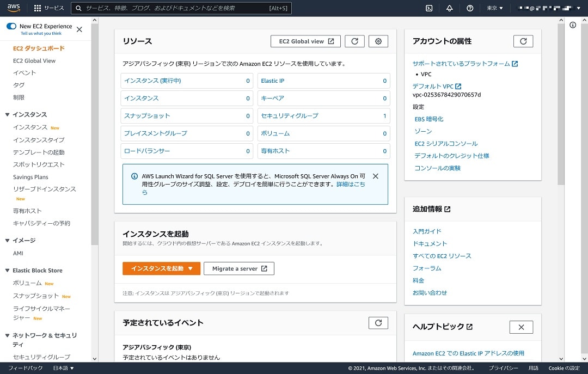Screen dimensions: 588x374
Task: Collapse the Elastic Block Store section
Action: 7,271
